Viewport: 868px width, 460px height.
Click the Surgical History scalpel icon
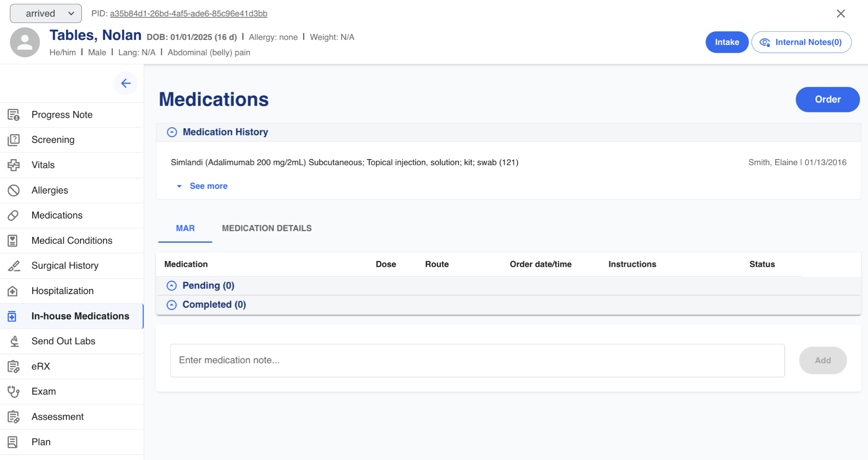pos(14,266)
